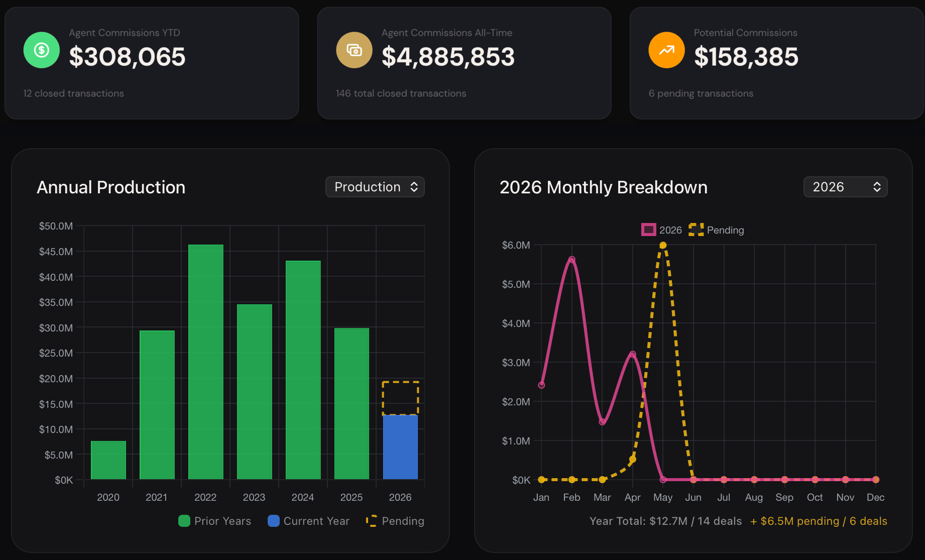Click '6 pending transactions' text
Screen dimensions: 925x560
click(x=701, y=93)
